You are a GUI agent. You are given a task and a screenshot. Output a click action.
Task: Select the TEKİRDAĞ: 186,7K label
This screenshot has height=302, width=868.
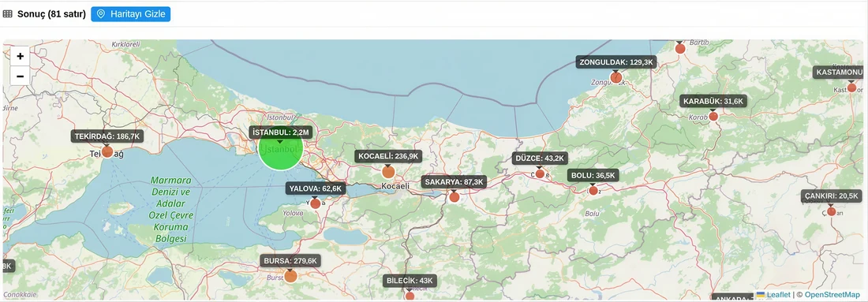click(107, 136)
